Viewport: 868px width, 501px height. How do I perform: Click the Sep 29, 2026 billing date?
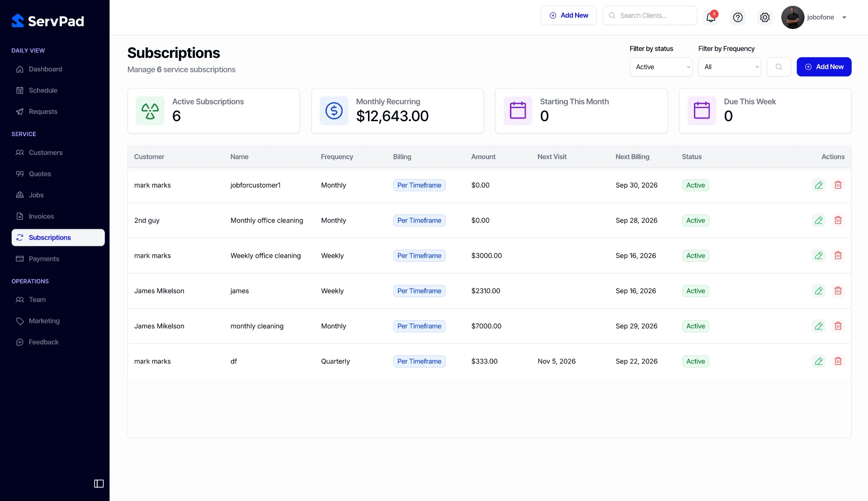tap(637, 326)
